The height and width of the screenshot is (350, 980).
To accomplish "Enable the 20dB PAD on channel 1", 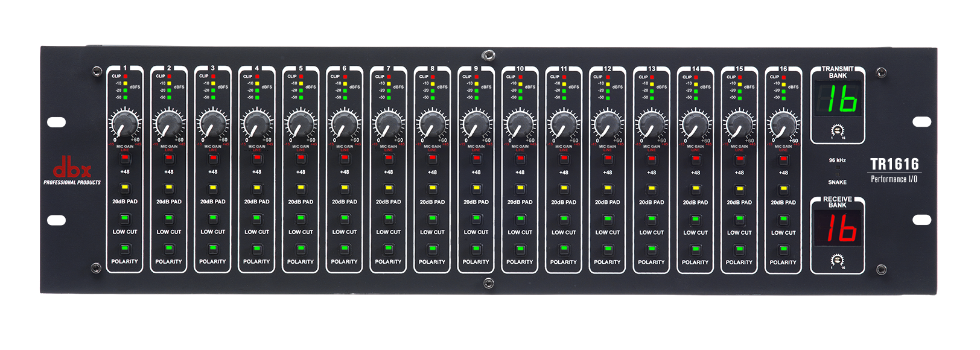I will (x=125, y=189).
